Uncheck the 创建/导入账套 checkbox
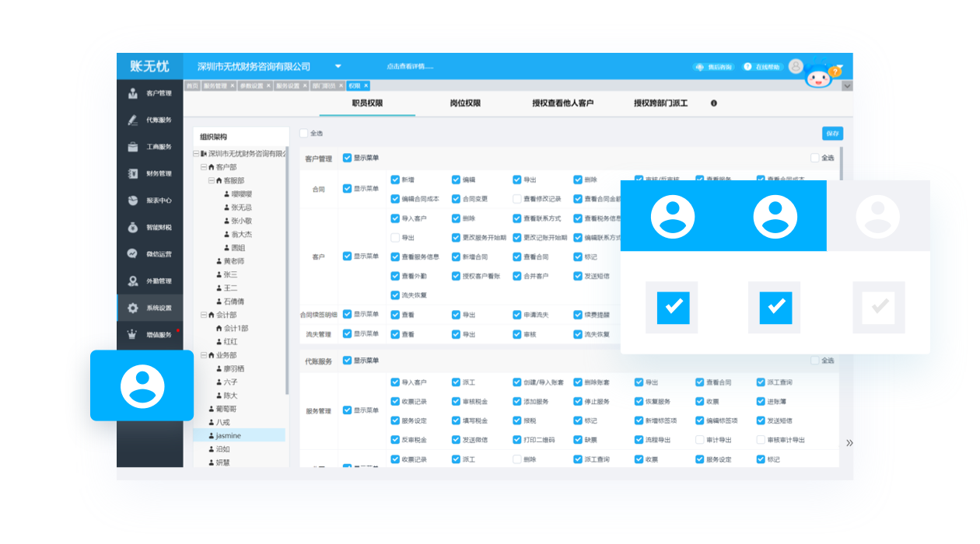This screenshot has height=544, width=980. 517,382
